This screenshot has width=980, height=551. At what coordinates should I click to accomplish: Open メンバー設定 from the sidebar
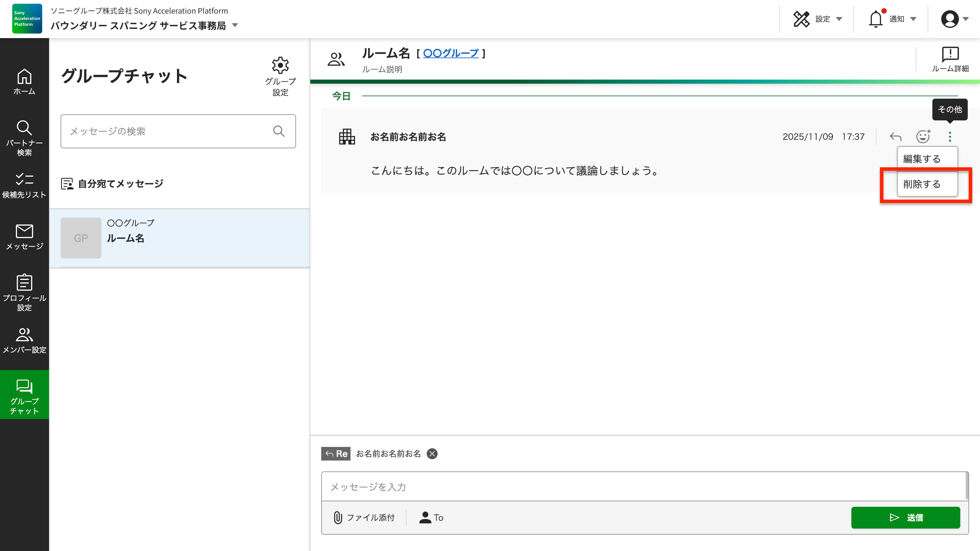[x=24, y=339]
